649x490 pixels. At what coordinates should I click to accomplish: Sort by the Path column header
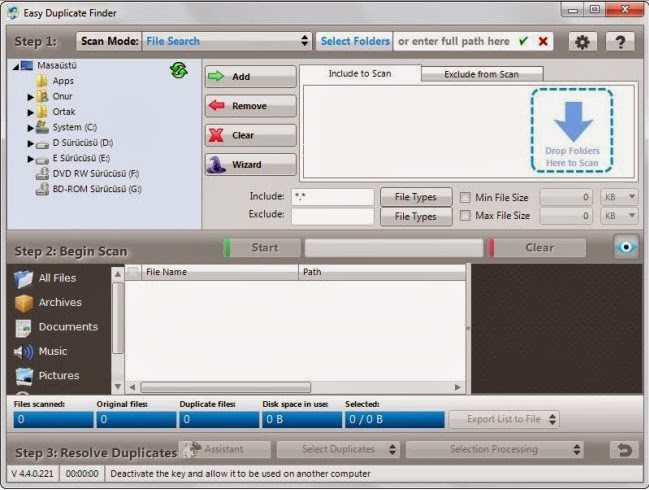click(382, 272)
